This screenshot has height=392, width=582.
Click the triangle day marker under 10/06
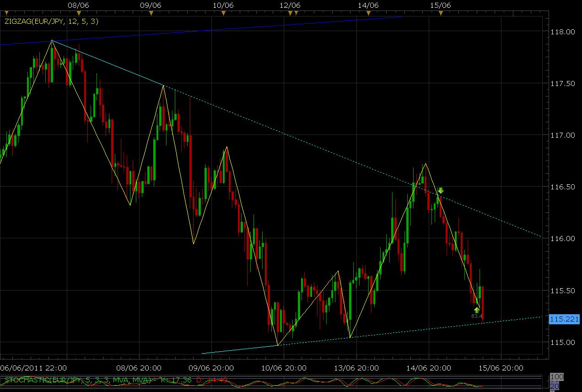(x=223, y=13)
